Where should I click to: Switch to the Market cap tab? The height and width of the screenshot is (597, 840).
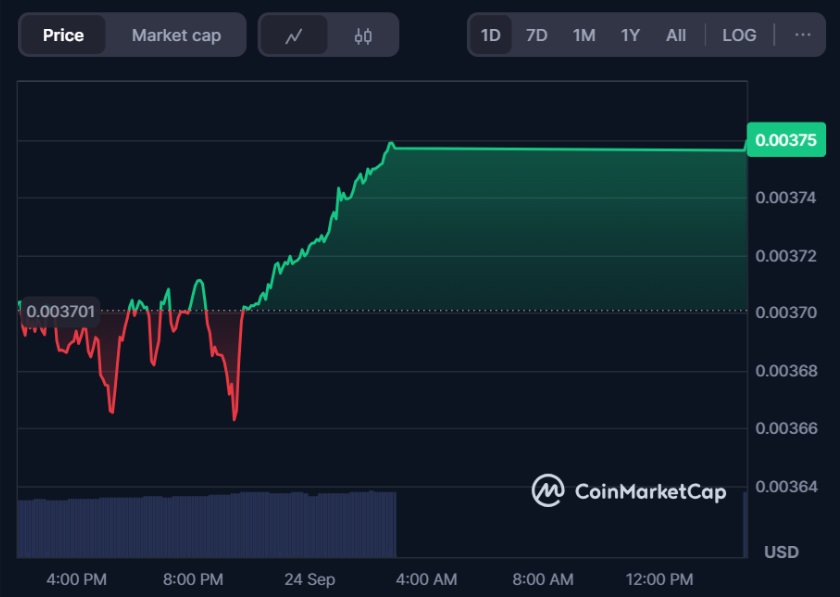[x=176, y=35]
